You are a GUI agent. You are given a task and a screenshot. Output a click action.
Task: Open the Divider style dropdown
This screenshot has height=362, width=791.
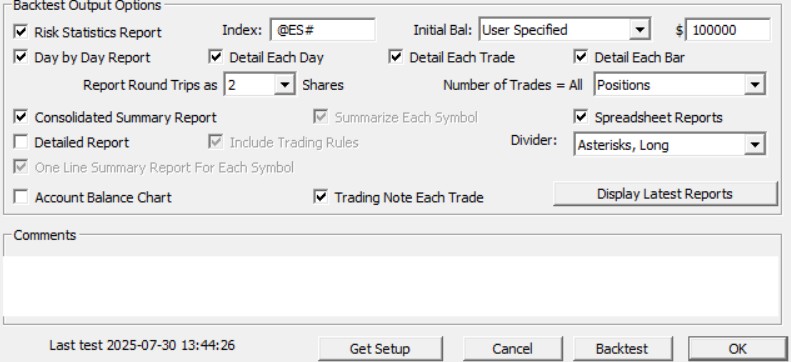pyautogui.click(x=755, y=145)
